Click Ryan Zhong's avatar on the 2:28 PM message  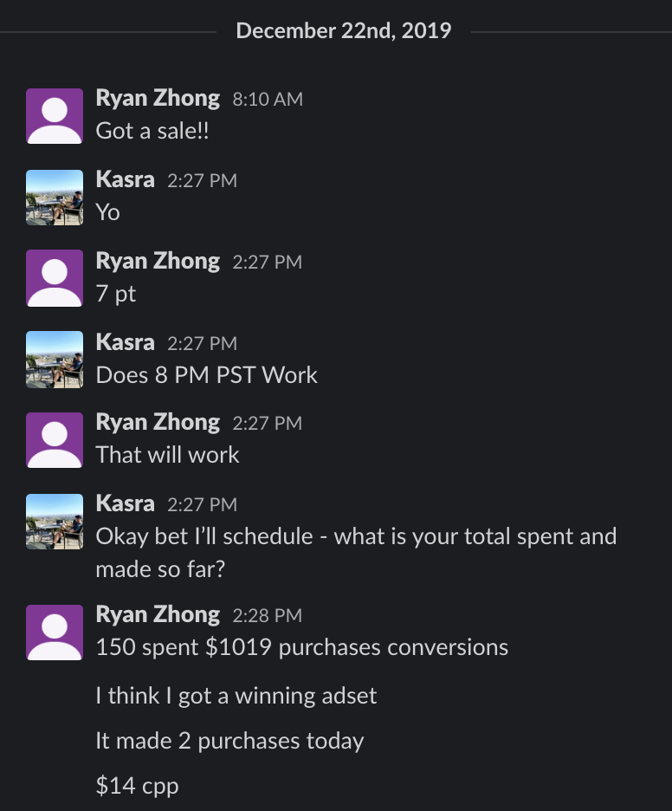coord(55,633)
